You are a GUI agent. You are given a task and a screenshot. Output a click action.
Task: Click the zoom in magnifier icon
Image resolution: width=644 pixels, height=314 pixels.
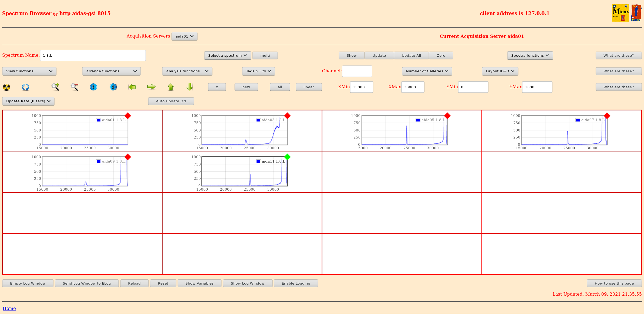55,87
